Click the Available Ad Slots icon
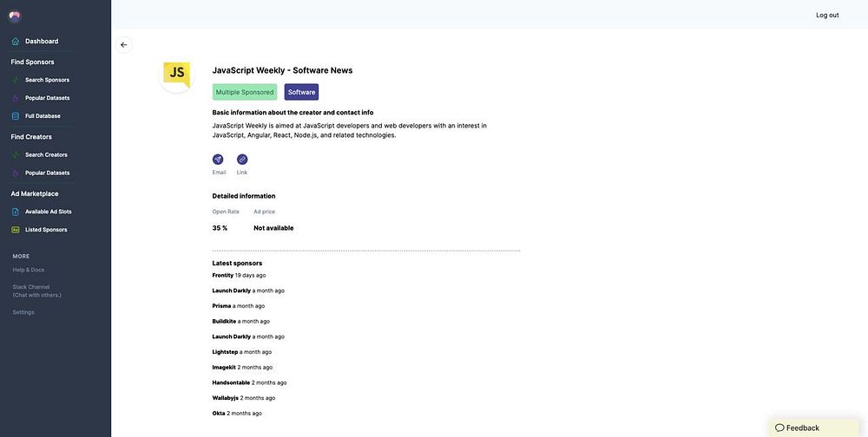This screenshot has height=437, width=868. pyautogui.click(x=16, y=212)
